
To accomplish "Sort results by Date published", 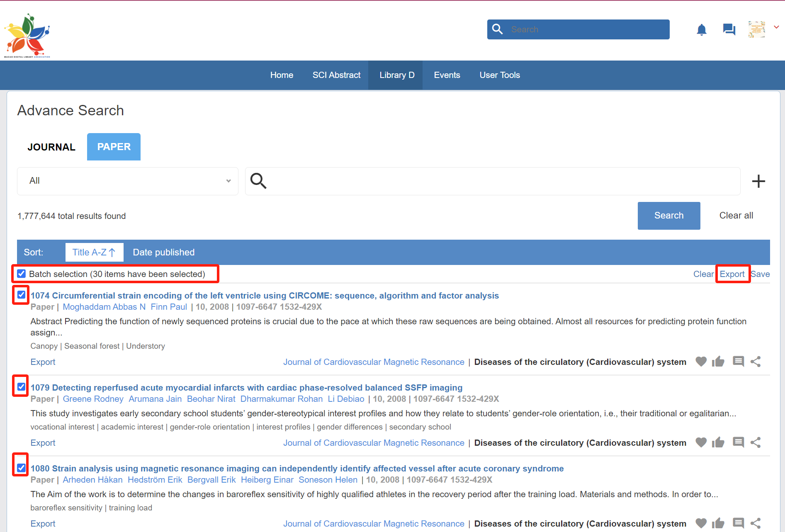I will [163, 252].
